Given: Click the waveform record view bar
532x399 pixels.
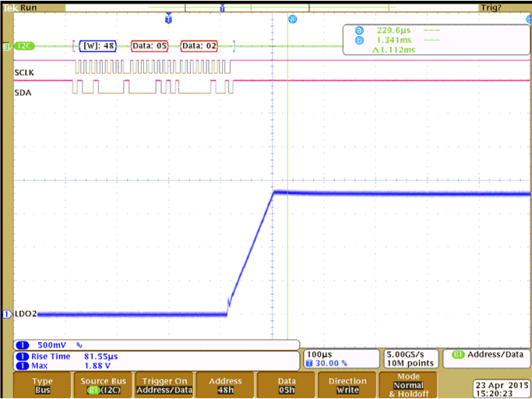Looking at the screenshot, I should pos(271,8).
